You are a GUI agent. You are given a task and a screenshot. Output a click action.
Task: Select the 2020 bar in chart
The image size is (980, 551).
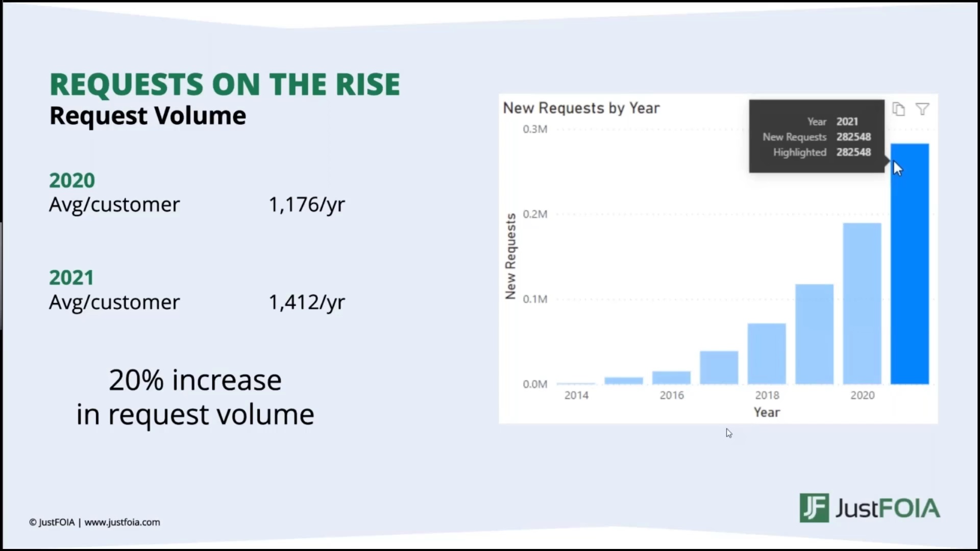click(x=862, y=304)
